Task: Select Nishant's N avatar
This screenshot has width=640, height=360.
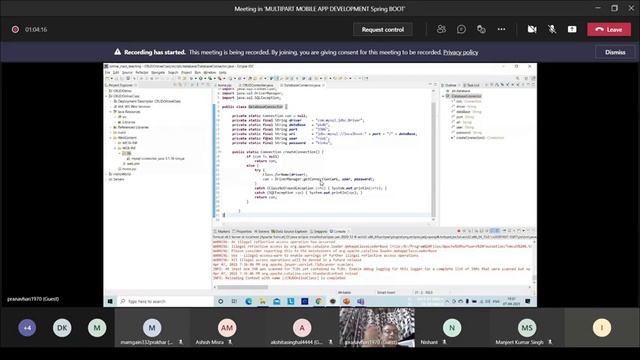Action: click(452, 327)
